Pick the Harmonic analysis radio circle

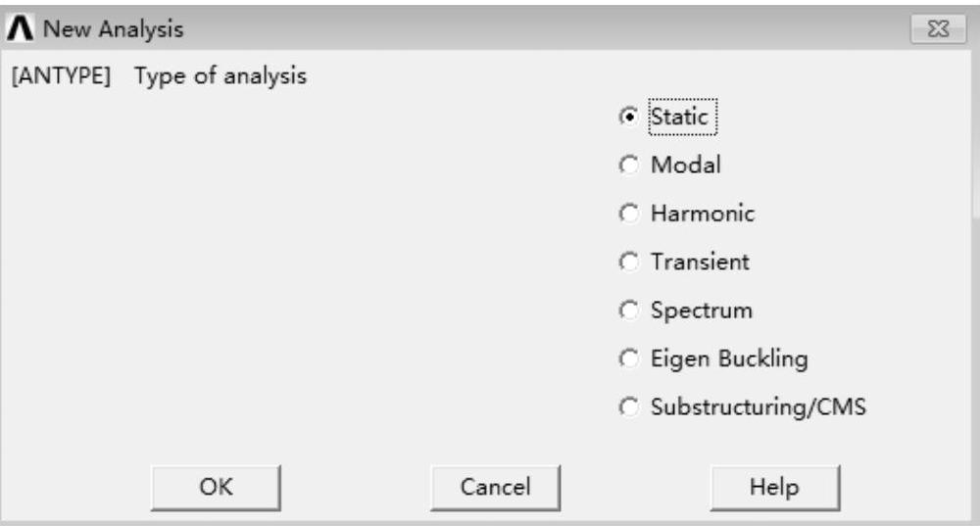tap(629, 214)
